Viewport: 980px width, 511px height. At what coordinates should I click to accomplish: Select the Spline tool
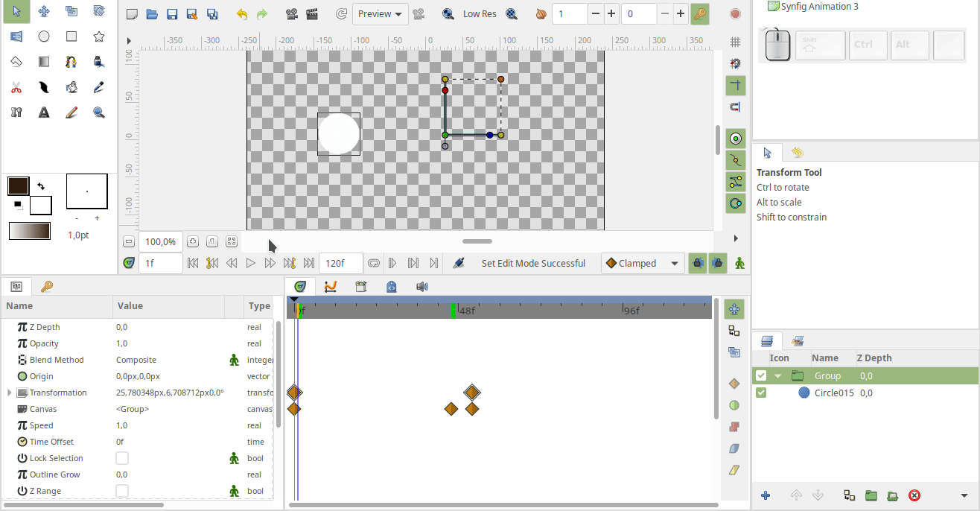[x=71, y=61]
